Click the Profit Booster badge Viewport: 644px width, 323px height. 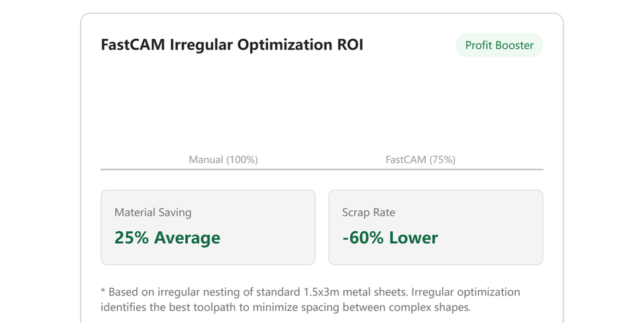point(499,45)
